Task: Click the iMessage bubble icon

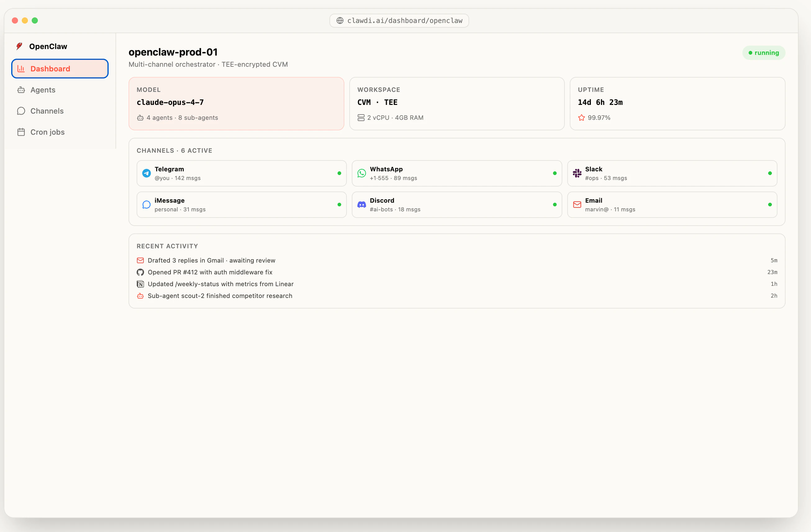Action: tap(147, 205)
